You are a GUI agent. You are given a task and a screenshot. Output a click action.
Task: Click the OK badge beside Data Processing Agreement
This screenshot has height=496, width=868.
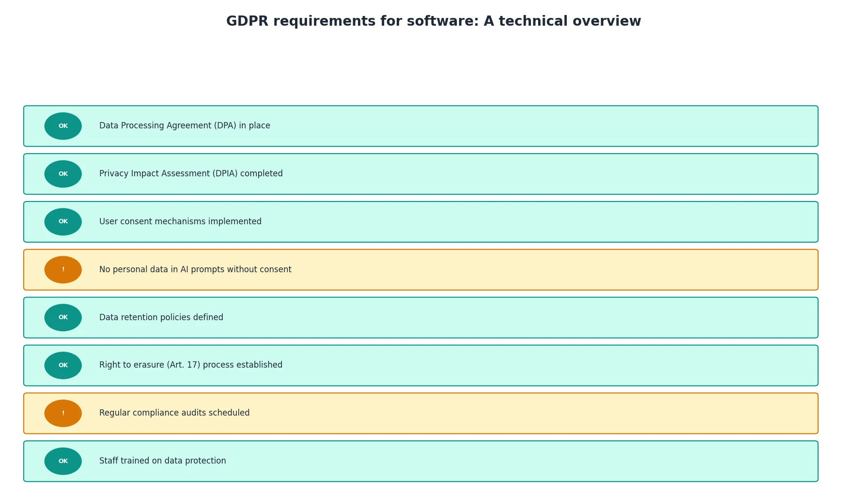point(63,126)
